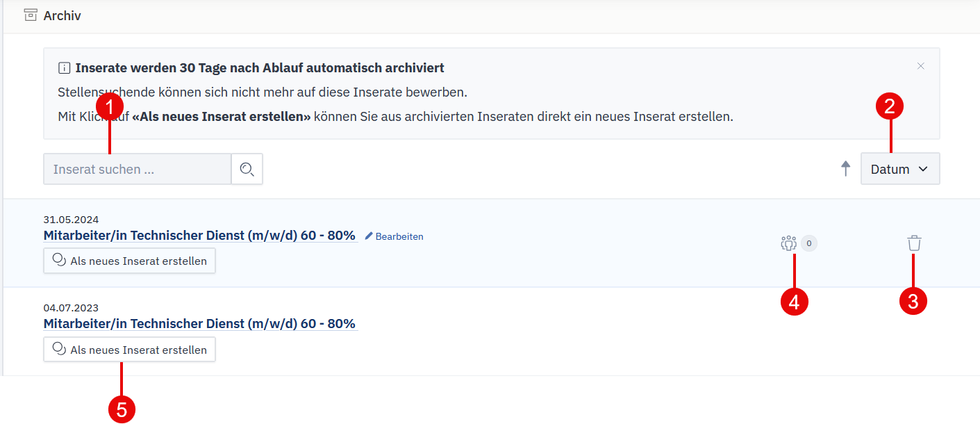The image size is (980, 424).
Task: Toggle sort direction with the up arrow
Action: point(845,169)
